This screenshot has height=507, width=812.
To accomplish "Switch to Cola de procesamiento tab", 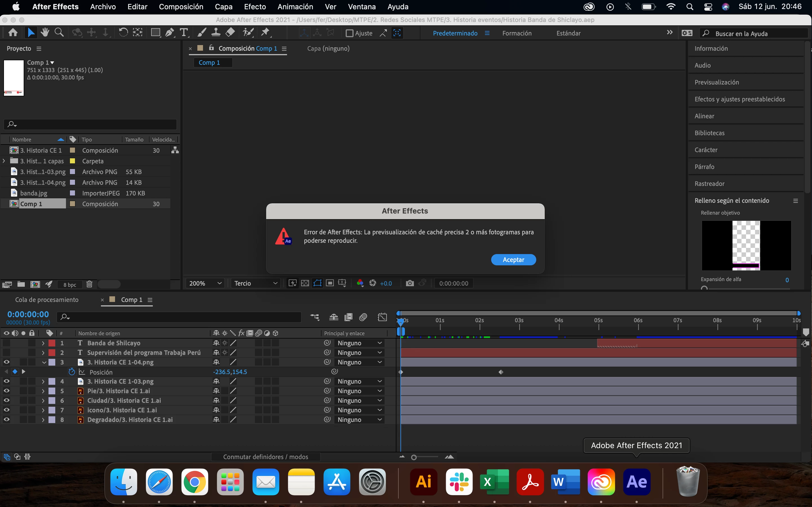I will [x=47, y=300].
